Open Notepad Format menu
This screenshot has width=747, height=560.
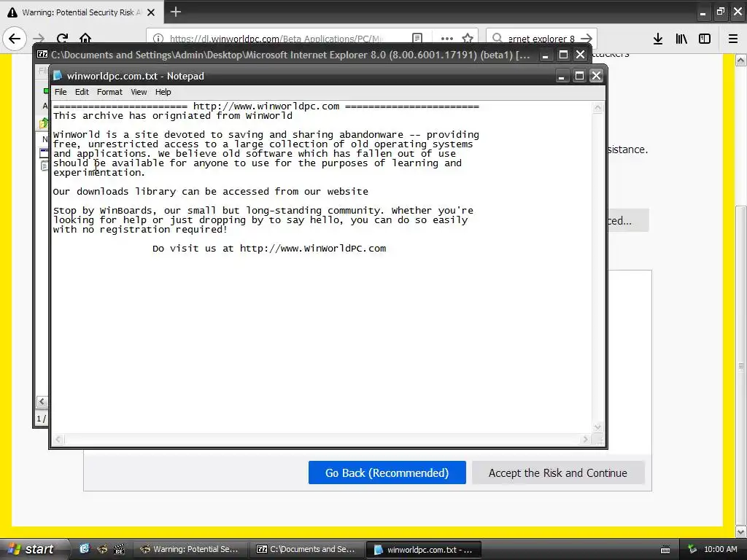point(109,92)
